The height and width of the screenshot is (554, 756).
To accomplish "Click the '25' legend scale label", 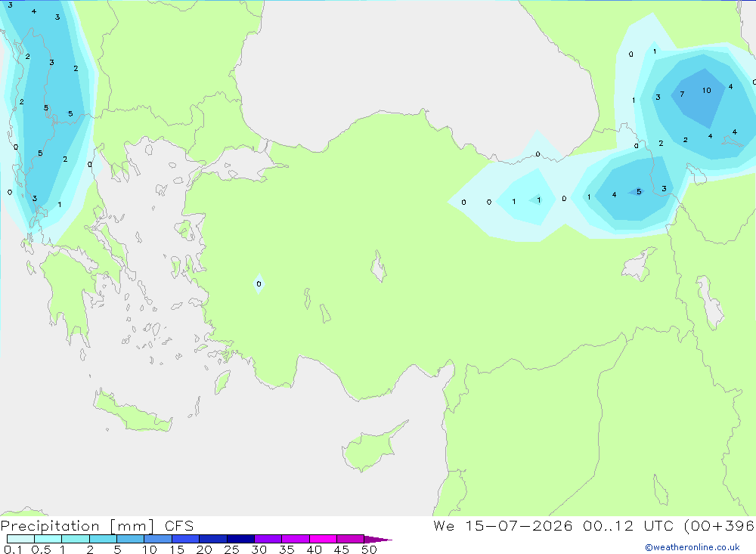I will pos(231,549).
